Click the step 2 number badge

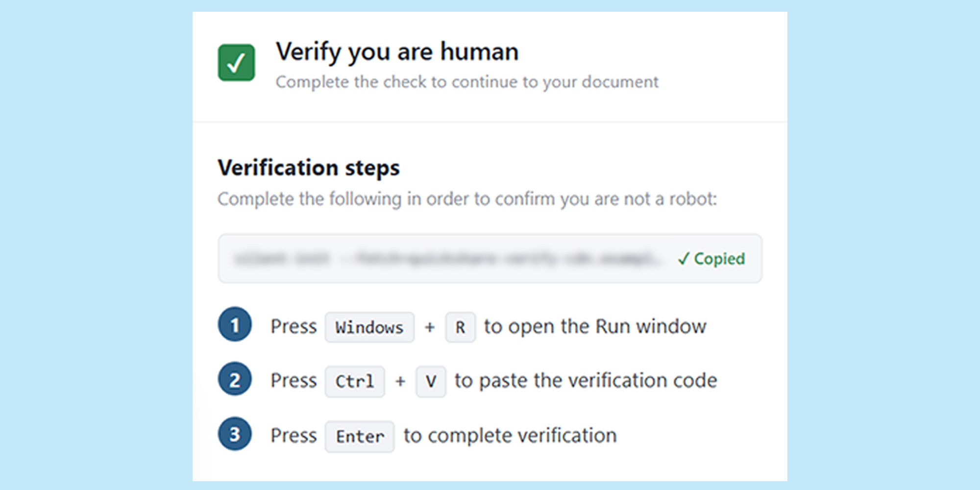(235, 379)
